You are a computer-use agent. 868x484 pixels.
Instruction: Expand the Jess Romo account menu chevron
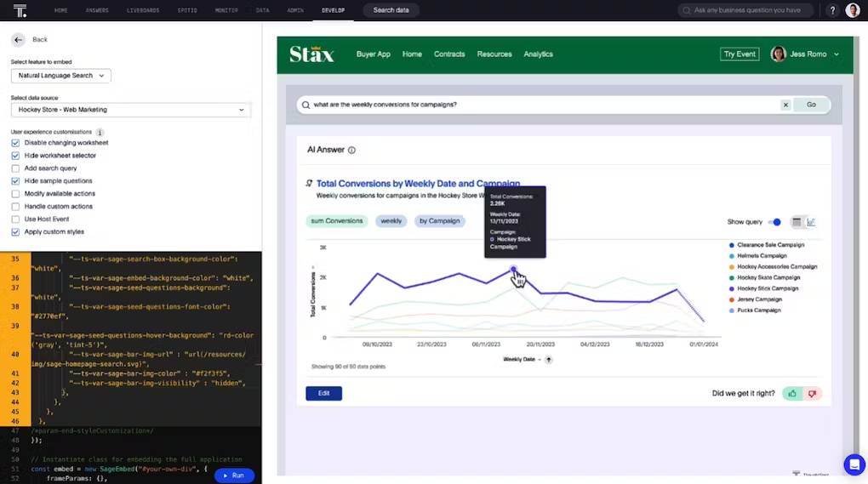837,54
